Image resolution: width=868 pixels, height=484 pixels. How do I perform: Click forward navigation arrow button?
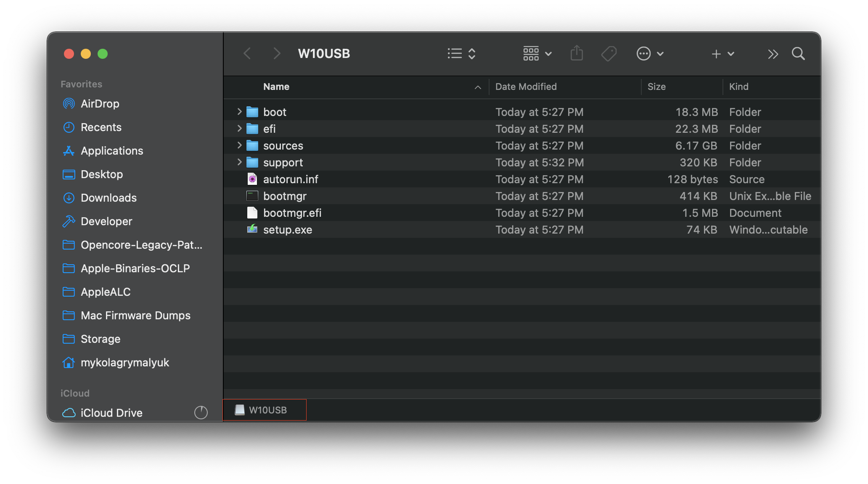276,54
